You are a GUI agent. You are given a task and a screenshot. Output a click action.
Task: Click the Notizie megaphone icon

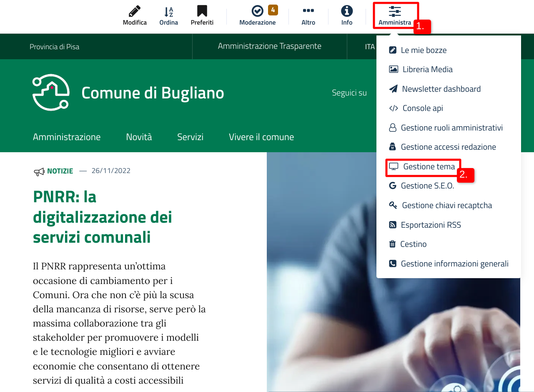click(x=39, y=171)
